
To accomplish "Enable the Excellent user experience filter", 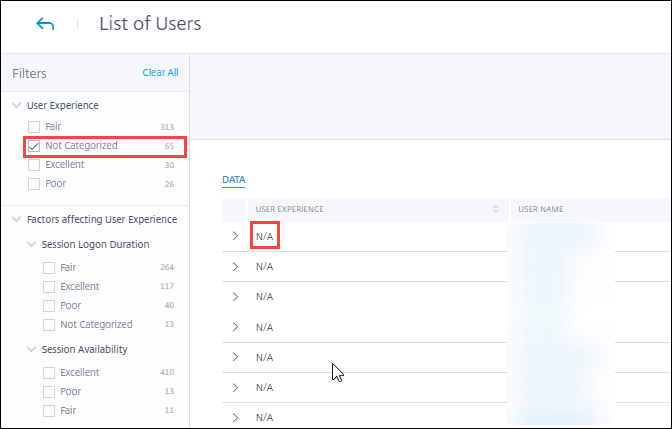I will pos(34,165).
